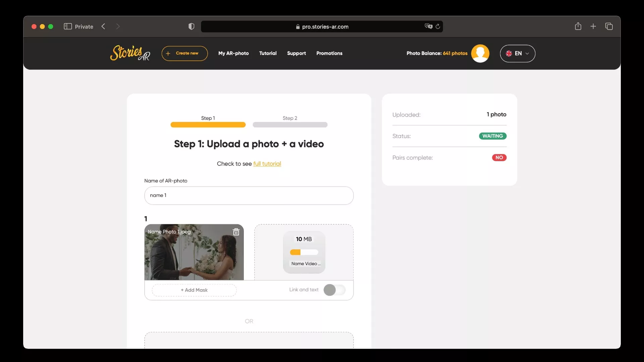Viewport: 644px width, 362px height.
Task: Open the full tutorial link
Action: click(x=267, y=164)
